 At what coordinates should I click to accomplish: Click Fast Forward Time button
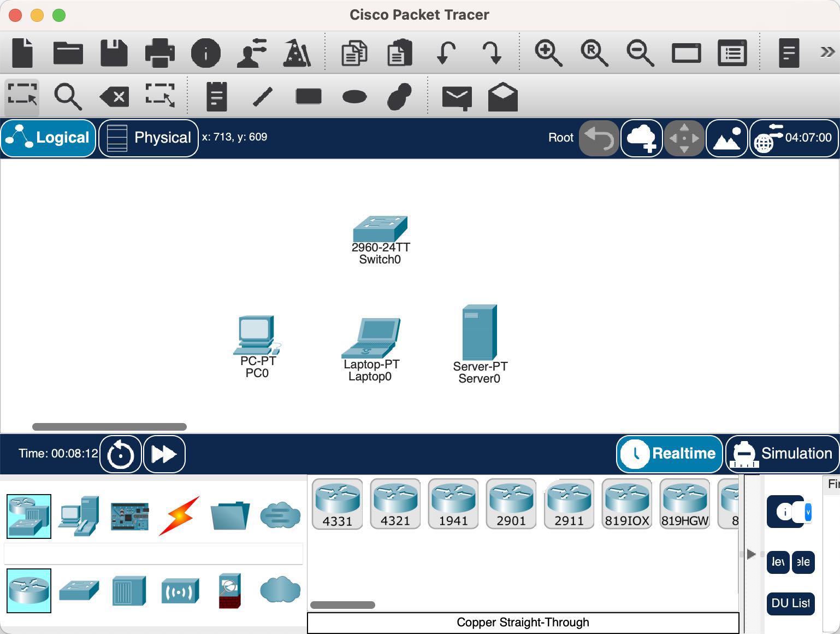click(164, 454)
